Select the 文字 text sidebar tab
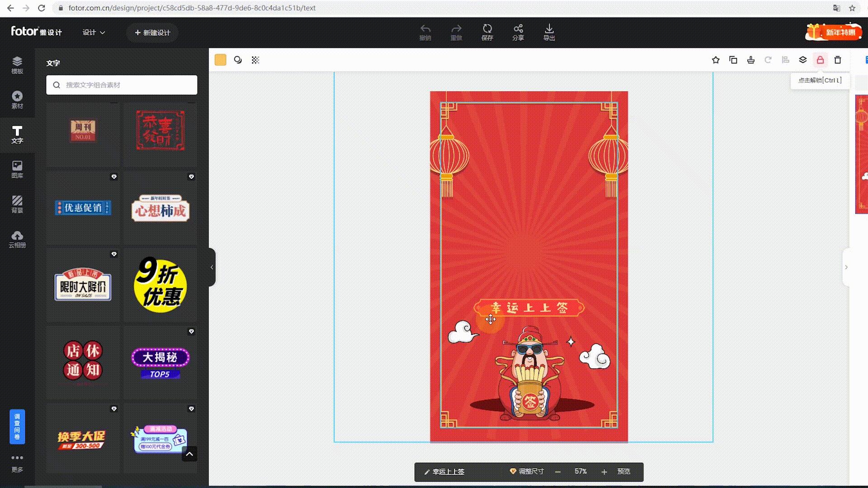 [17, 135]
